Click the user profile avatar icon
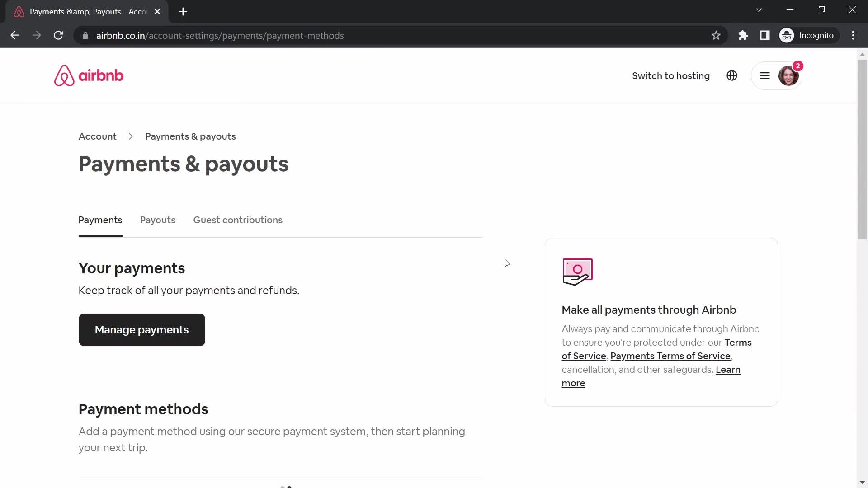The image size is (868, 488). coord(788,75)
